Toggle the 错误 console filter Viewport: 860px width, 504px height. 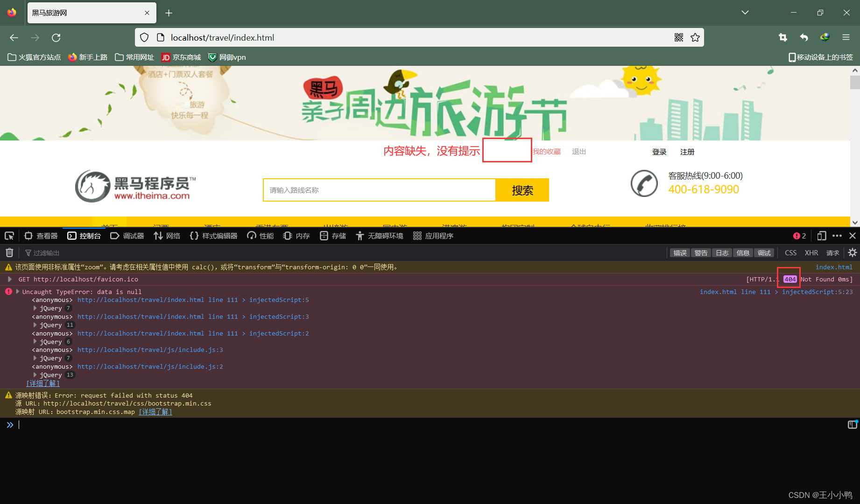(680, 252)
